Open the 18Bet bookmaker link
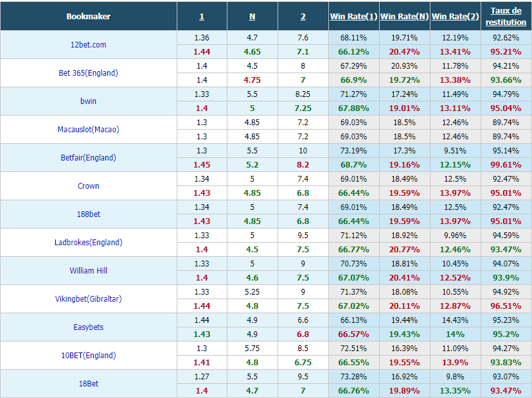The image size is (532, 398). coord(88,384)
